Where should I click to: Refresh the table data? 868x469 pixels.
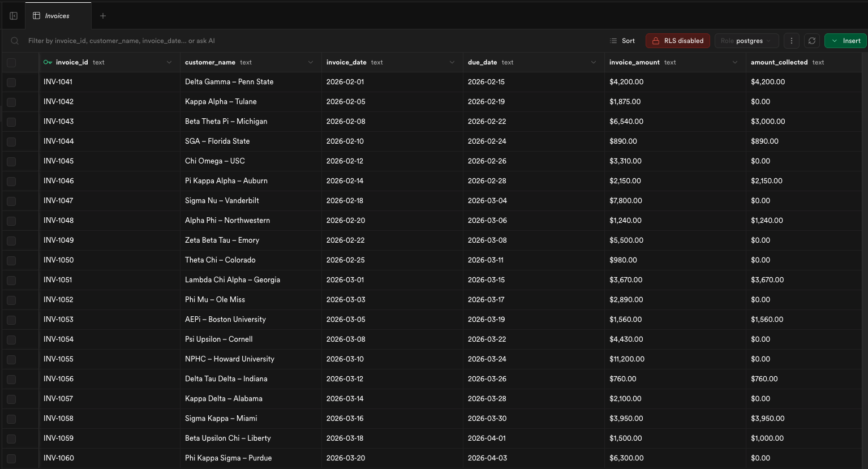coord(812,41)
